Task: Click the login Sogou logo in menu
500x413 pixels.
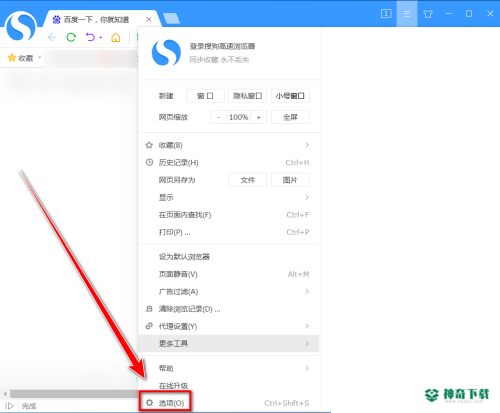Action: click(x=166, y=53)
